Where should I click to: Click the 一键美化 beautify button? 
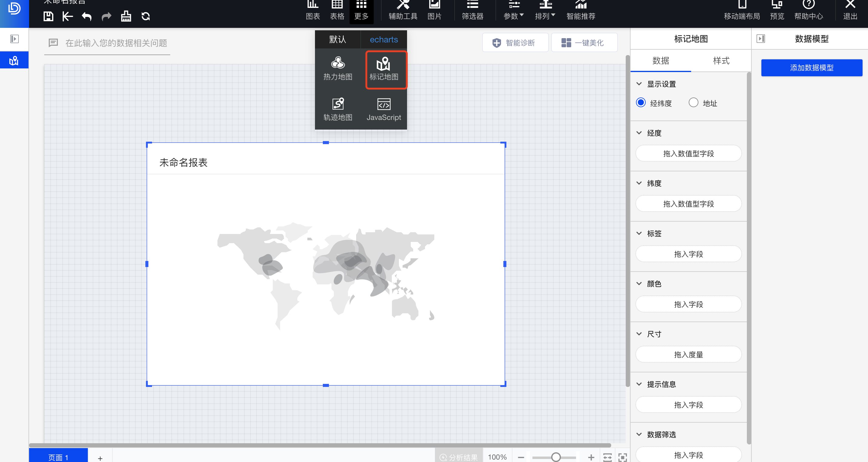584,43
